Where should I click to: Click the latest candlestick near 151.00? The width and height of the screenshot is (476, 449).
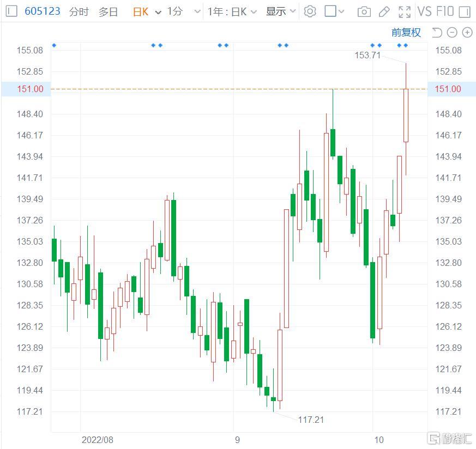pyautogui.click(x=406, y=116)
